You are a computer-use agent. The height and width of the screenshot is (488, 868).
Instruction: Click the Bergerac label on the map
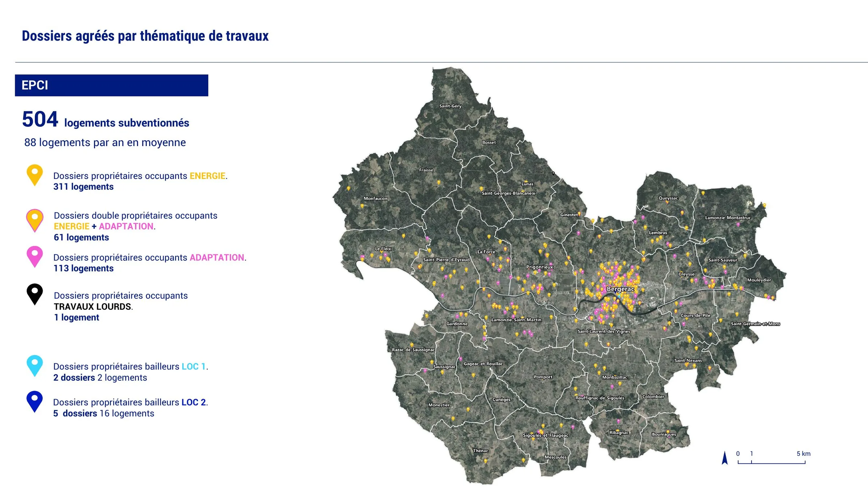pos(620,289)
